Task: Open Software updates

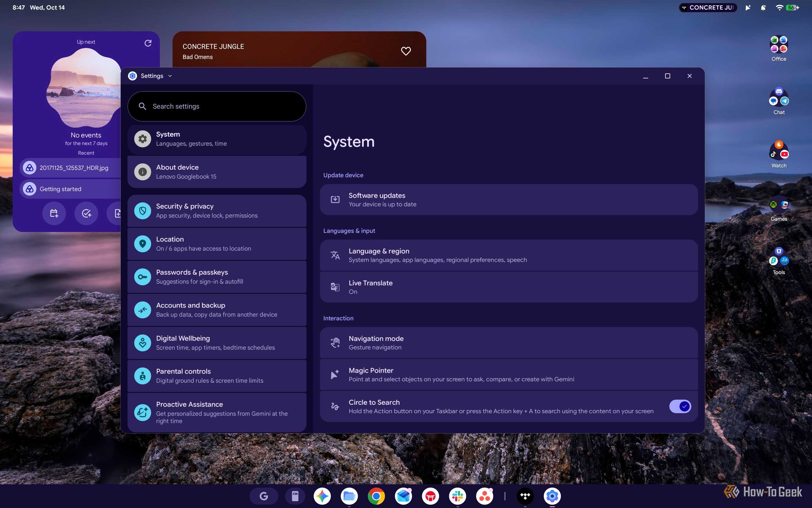Action: [x=509, y=200]
